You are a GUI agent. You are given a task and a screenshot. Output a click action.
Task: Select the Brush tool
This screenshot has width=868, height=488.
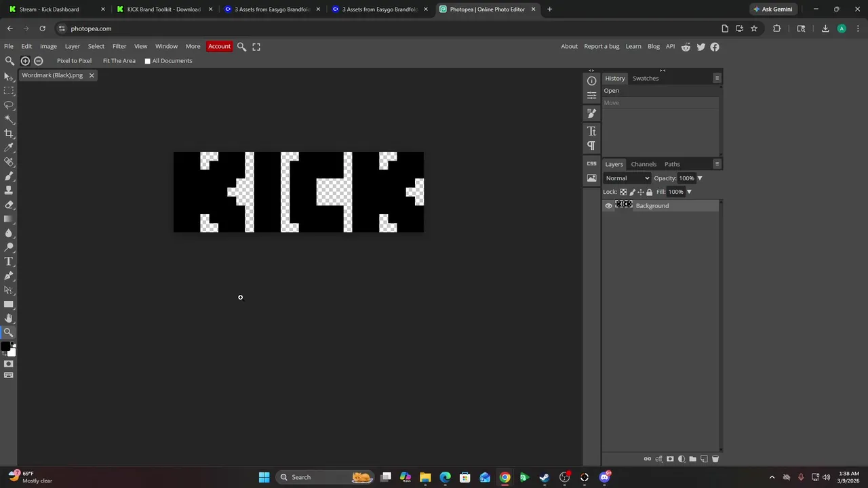point(9,176)
